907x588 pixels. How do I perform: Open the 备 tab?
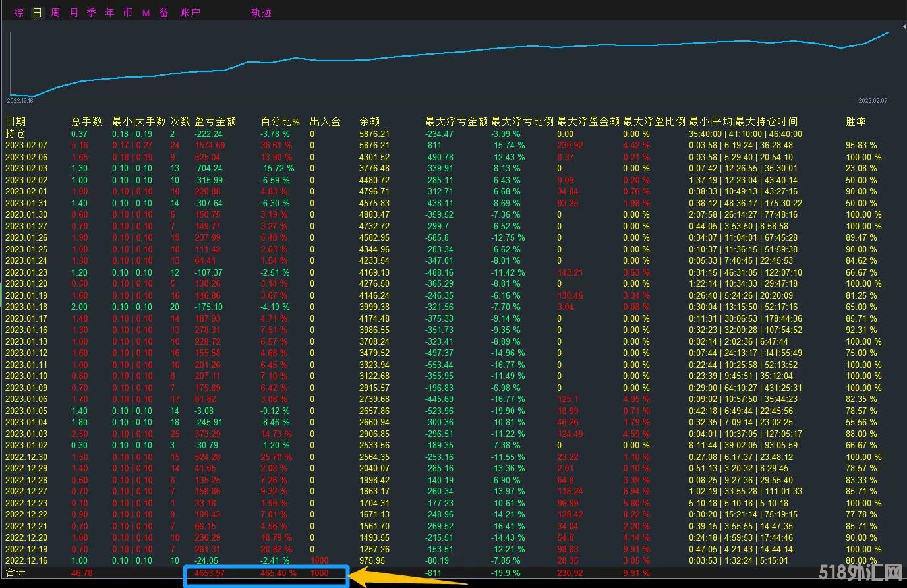click(x=163, y=13)
